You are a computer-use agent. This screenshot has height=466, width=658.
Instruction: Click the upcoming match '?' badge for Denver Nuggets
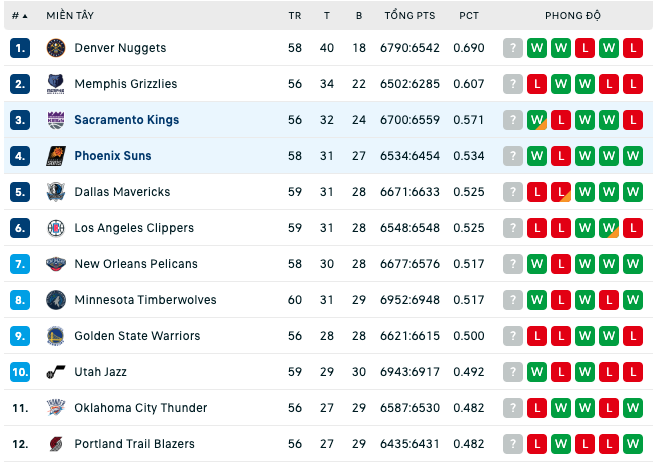513,48
